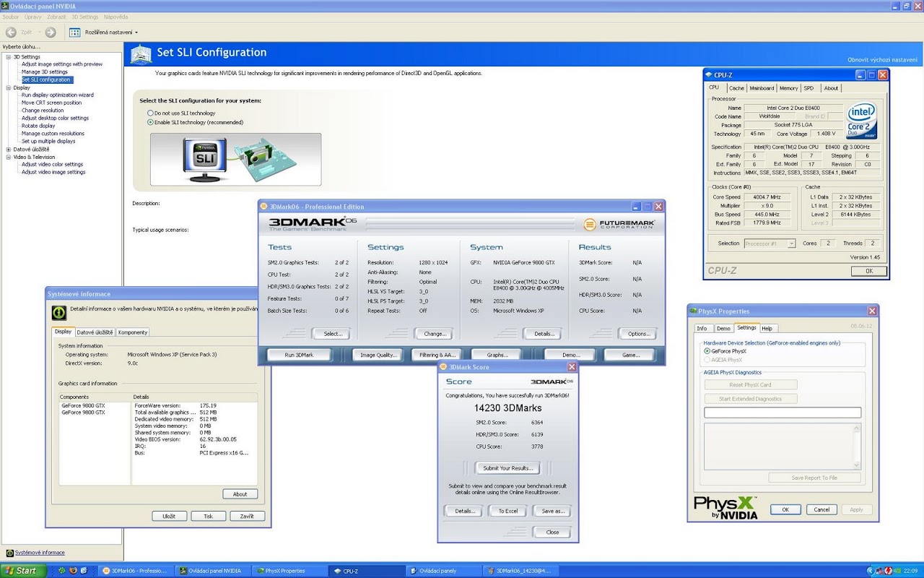This screenshot has height=578, width=924.
Task: Click the About button in Systémové informace
Action: (240, 494)
